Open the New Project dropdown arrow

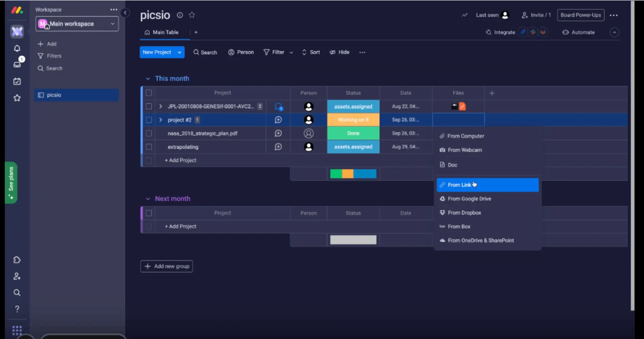tap(179, 52)
